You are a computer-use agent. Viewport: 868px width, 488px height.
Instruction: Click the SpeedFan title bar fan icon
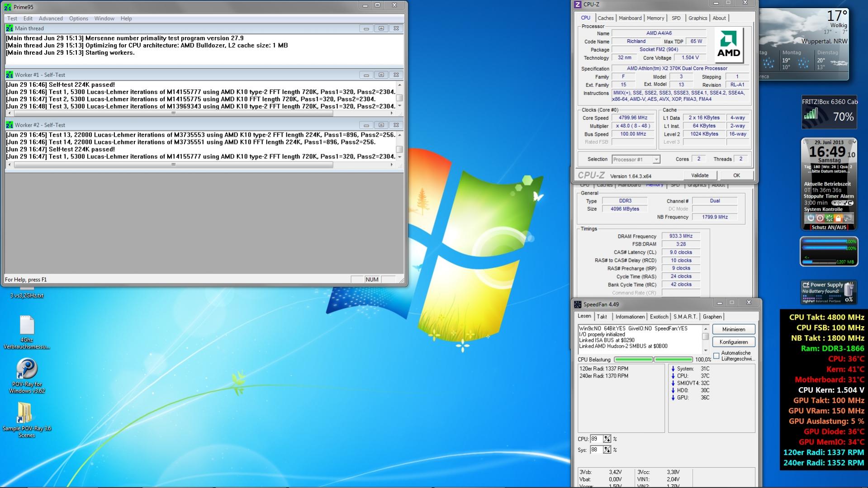pyautogui.click(x=578, y=304)
